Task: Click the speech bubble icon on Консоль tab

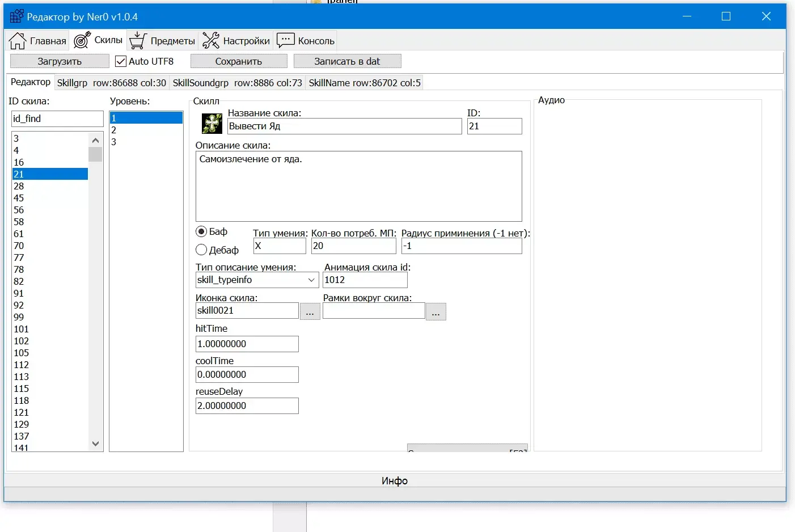Action: point(286,40)
